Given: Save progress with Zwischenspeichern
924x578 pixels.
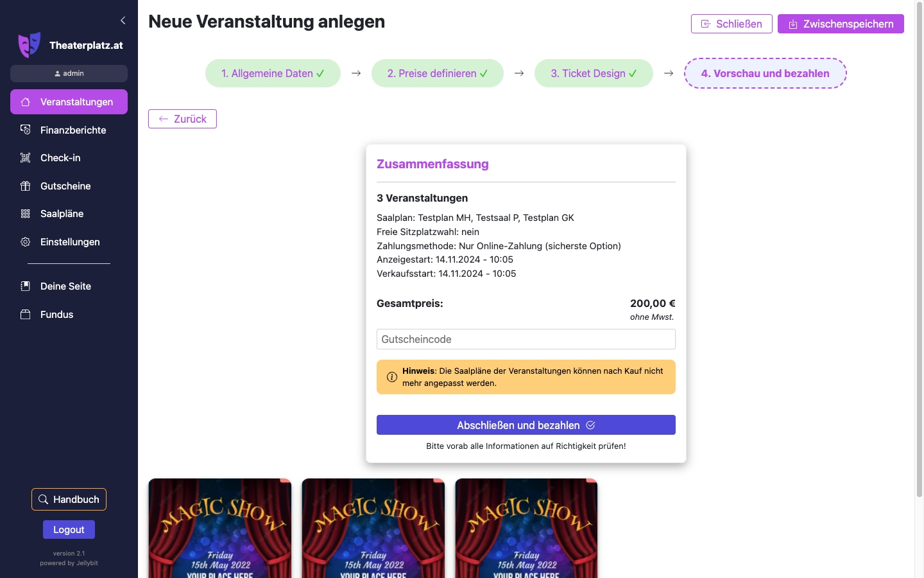Looking at the screenshot, I should (x=841, y=24).
